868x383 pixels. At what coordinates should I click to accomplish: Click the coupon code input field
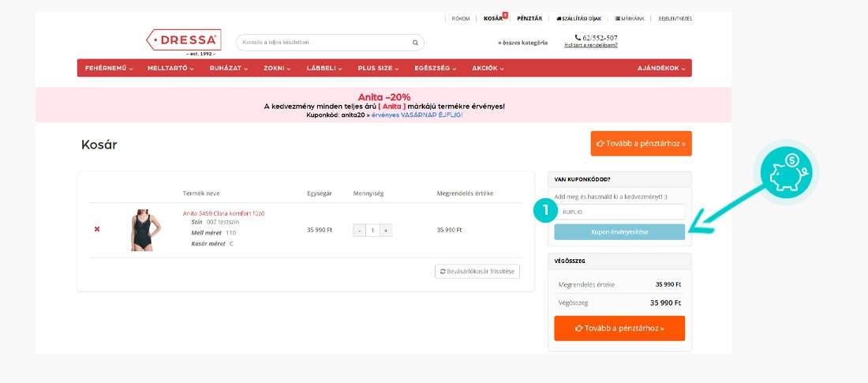pyautogui.click(x=619, y=212)
